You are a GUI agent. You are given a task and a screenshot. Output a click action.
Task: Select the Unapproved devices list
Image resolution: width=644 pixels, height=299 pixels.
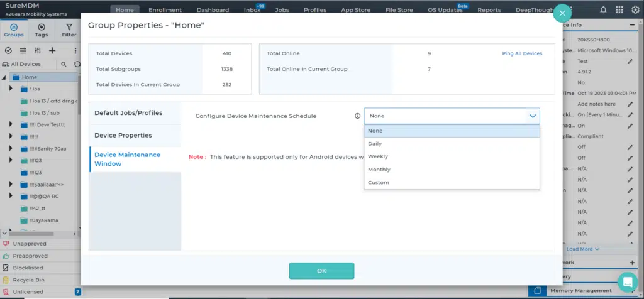(x=29, y=243)
